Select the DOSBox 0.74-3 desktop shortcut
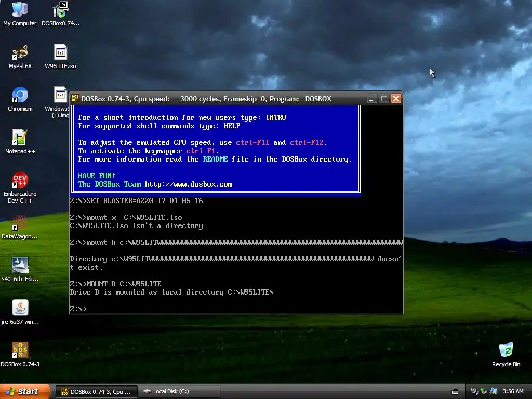Viewport: 532px width, 399px height. tap(20, 354)
